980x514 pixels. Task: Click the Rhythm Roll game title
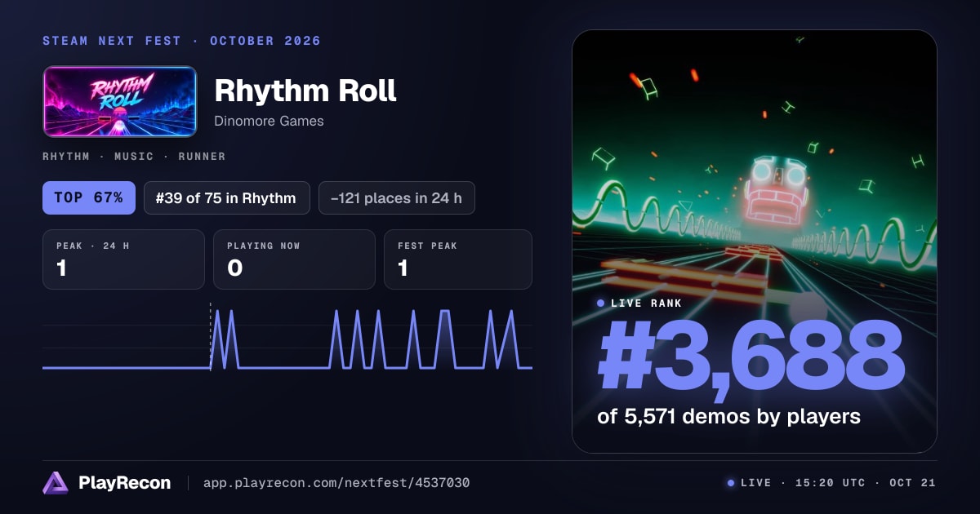[x=305, y=91]
